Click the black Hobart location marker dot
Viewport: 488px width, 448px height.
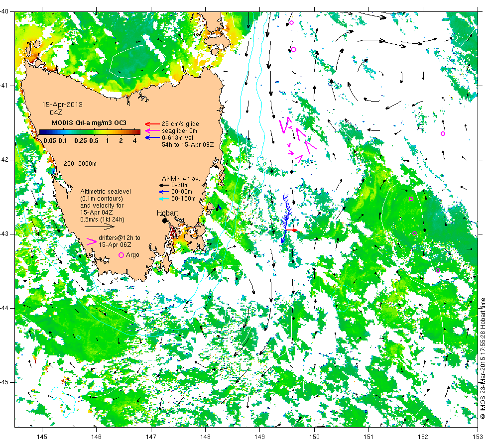click(165, 221)
